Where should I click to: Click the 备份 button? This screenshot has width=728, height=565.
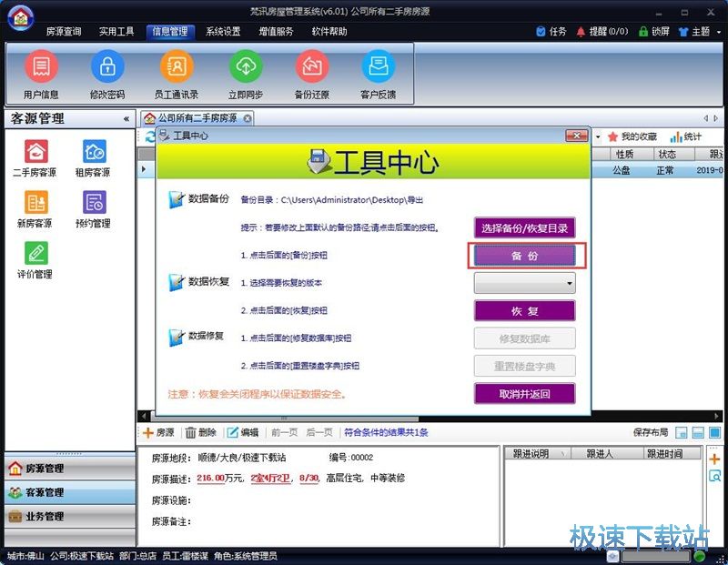pyautogui.click(x=525, y=256)
